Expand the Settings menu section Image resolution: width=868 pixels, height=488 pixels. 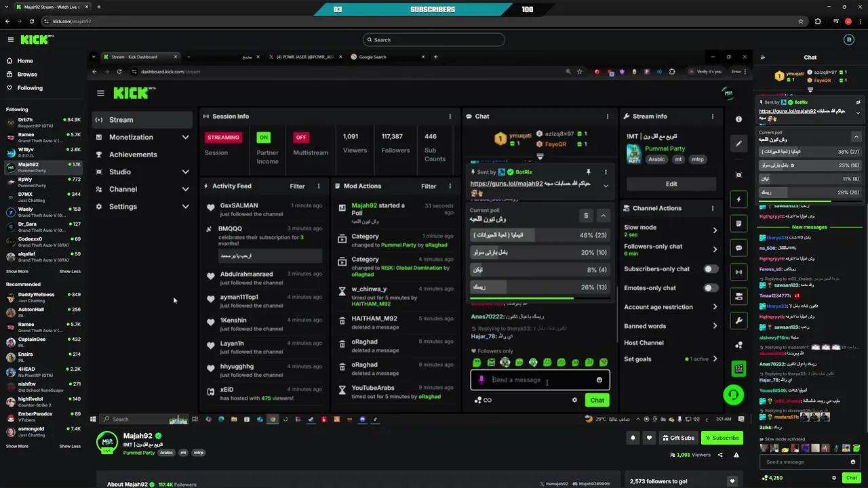185,207
